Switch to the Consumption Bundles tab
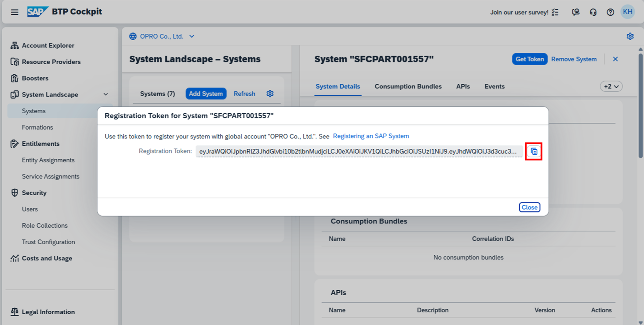 click(x=408, y=87)
